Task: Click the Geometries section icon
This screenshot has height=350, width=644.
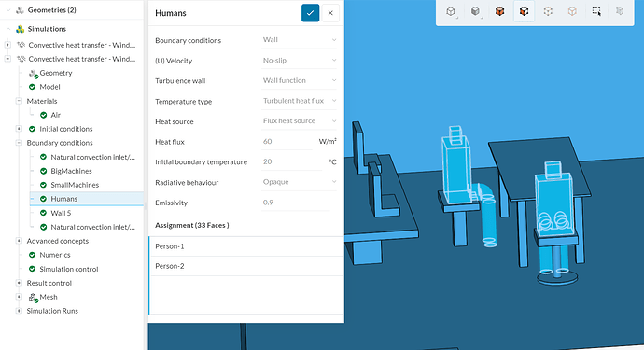Action: click(x=20, y=10)
